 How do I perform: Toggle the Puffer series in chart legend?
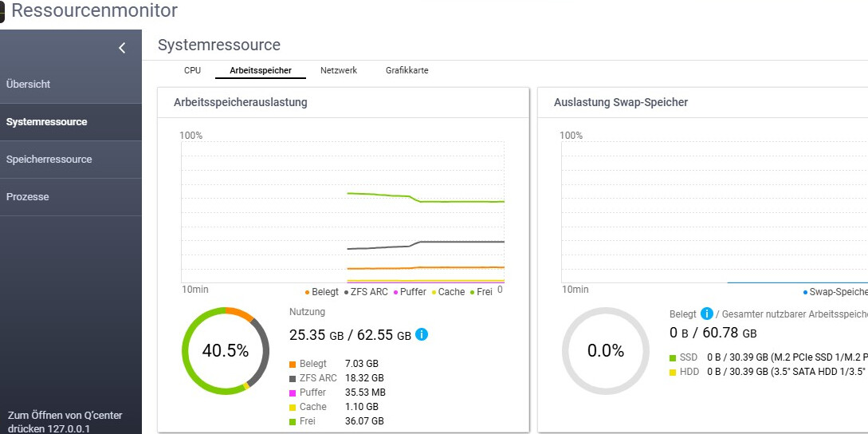point(410,292)
